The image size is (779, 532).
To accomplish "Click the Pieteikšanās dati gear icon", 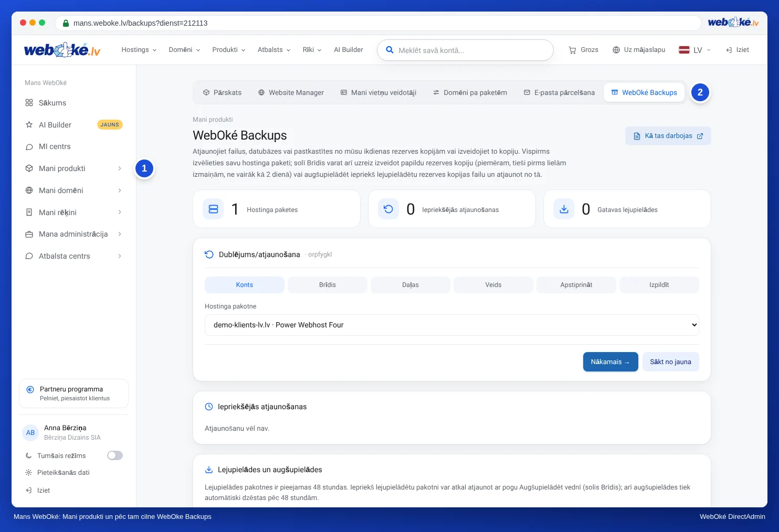I will click(29, 473).
